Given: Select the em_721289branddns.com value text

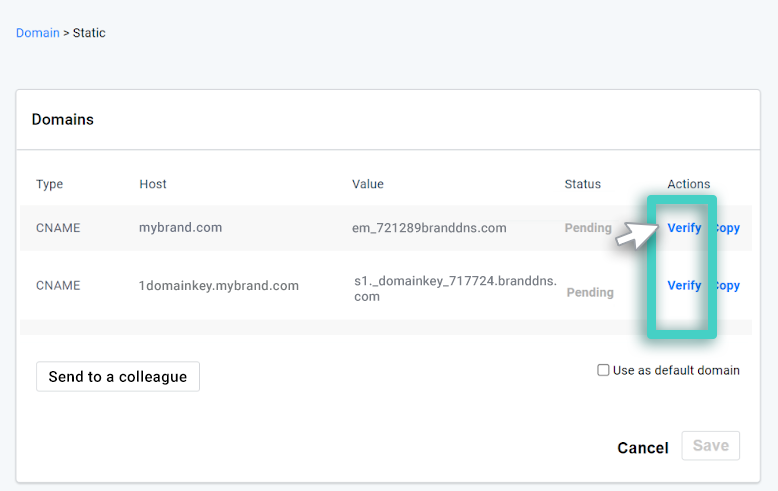Looking at the screenshot, I should [x=429, y=228].
